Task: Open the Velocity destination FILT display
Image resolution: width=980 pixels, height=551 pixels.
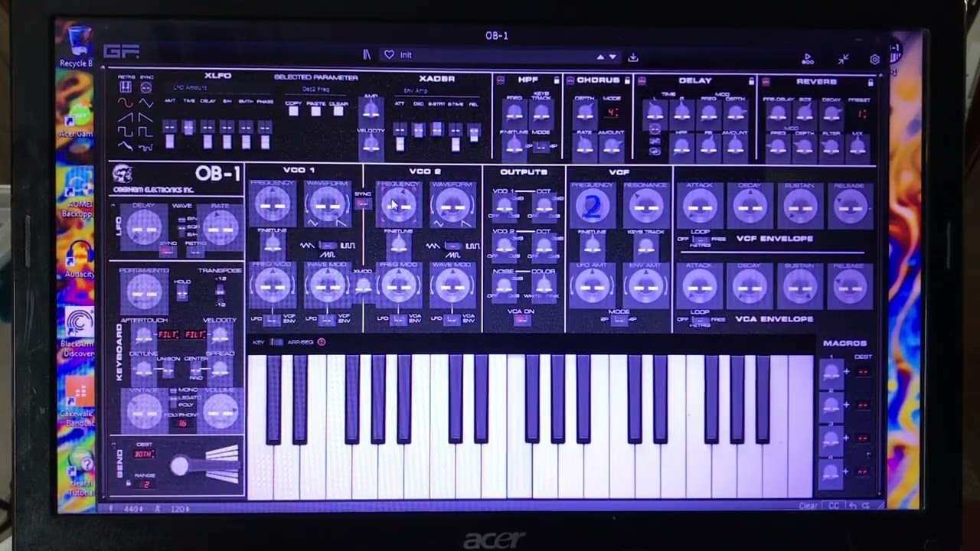Action: click(194, 335)
